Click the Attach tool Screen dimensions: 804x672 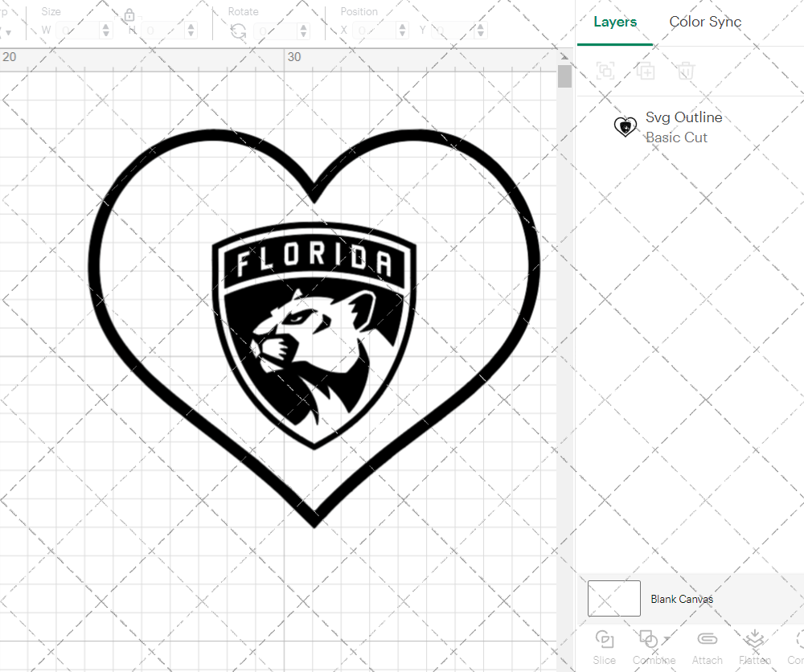click(707, 649)
